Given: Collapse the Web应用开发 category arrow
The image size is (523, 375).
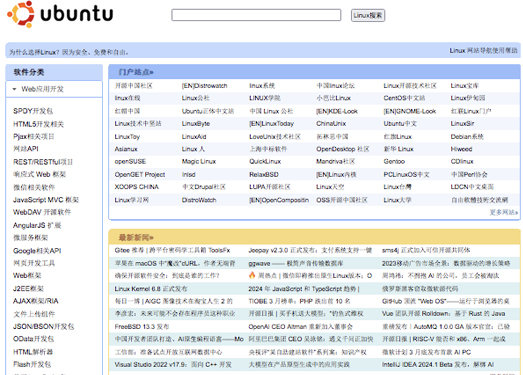Looking at the screenshot, I should 14,89.
